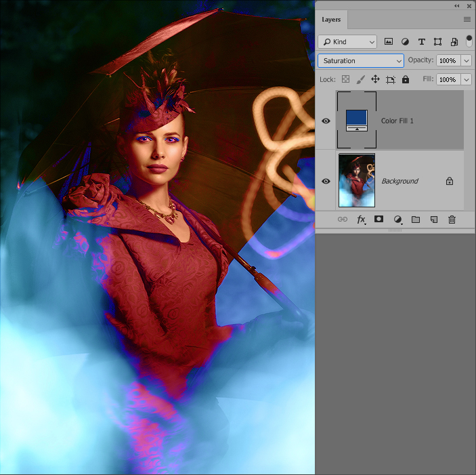
Task: Hide the Color Fill 1 layer
Action: click(326, 121)
